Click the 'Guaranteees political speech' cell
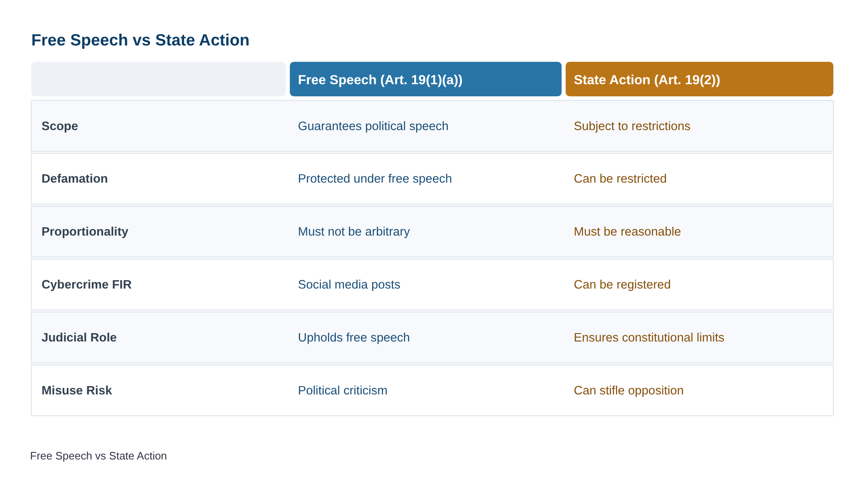The image size is (868, 482). click(x=373, y=126)
